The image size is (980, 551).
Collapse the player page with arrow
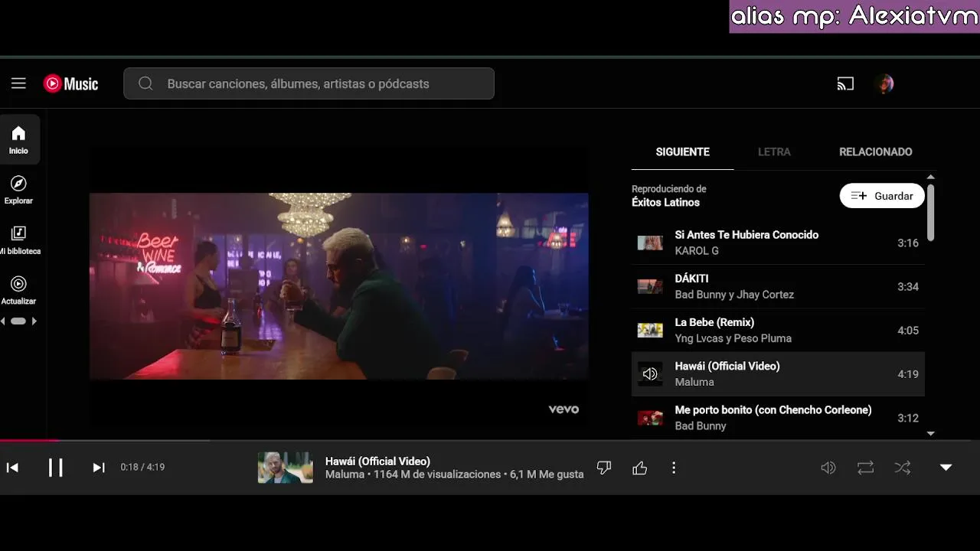click(x=946, y=468)
